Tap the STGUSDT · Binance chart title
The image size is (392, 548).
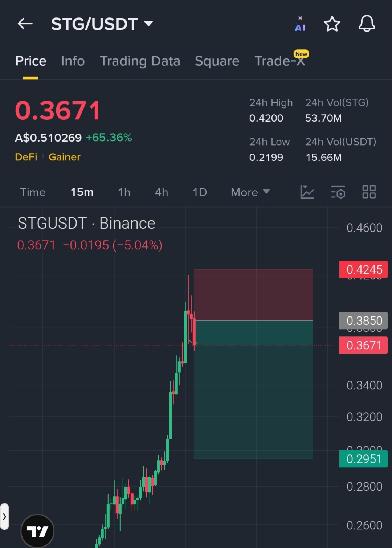coord(86,223)
